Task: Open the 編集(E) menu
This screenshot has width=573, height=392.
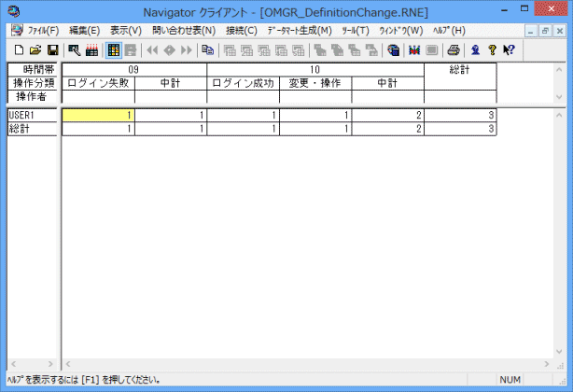Action: 84,31
